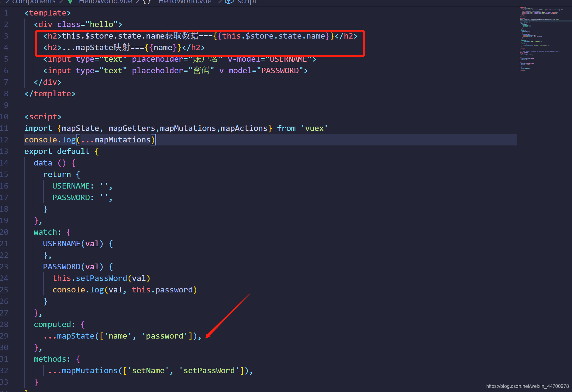
Task: Click 'setPassWord' string on line 32
Action: coord(209,370)
